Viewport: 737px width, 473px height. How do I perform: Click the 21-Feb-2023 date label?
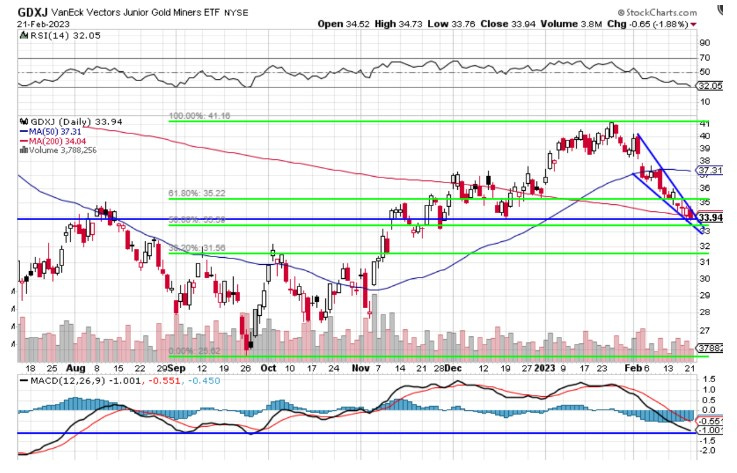coord(39,21)
